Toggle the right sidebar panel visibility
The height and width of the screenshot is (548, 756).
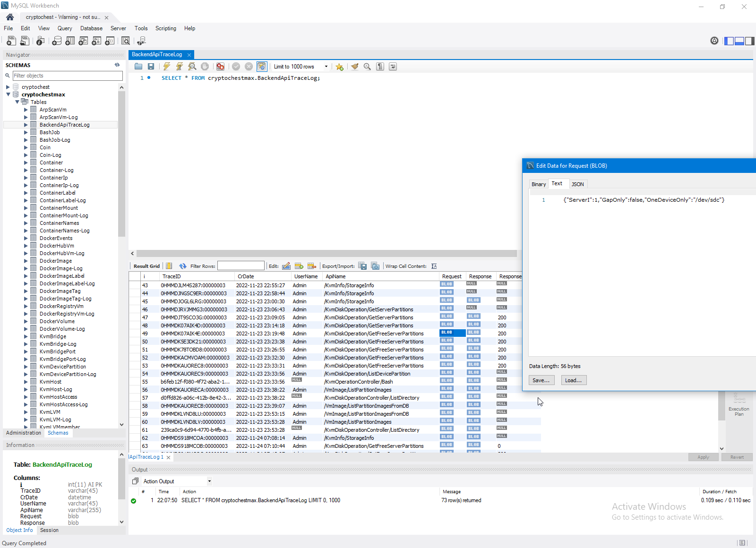tap(750, 41)
